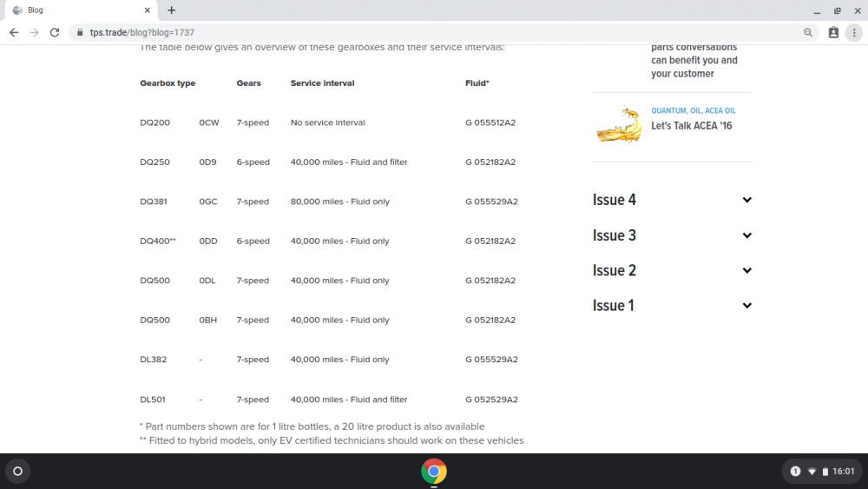This screenshot has height=489, width=868.
Task: Reload the current page
Action: (x=55, y=33)
